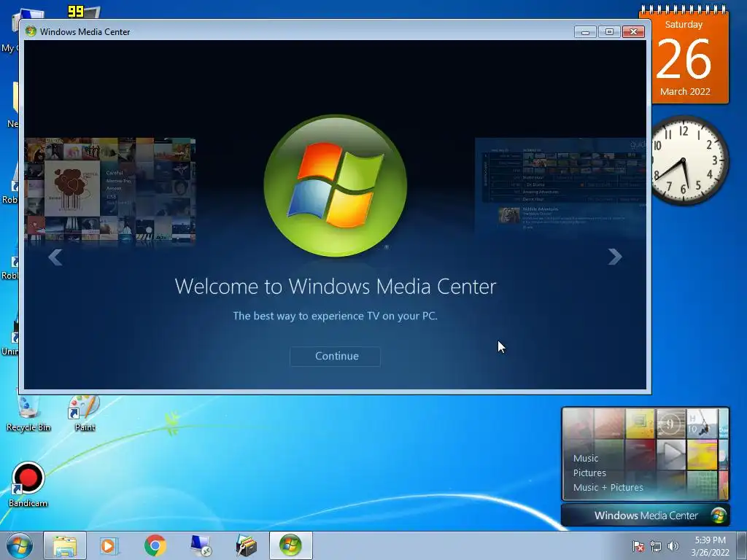Image resolution: width=747 pixels, height=560 pixels.
Task: Click the Media Center gadget logo icon
Action: coord(719,516)
